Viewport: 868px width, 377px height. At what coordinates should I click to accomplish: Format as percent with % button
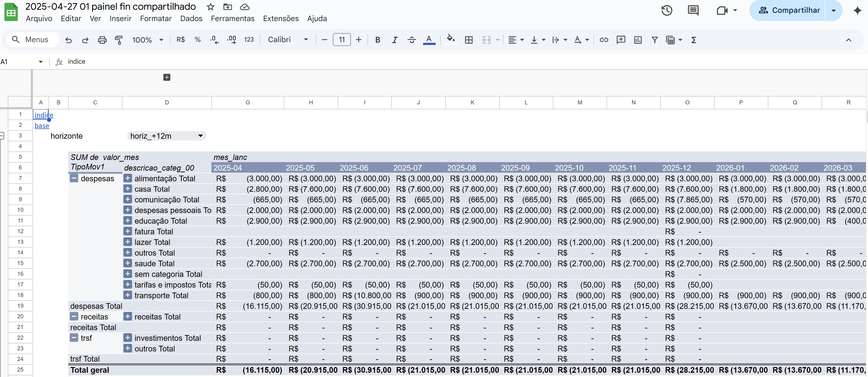click(x=198, y=40)
